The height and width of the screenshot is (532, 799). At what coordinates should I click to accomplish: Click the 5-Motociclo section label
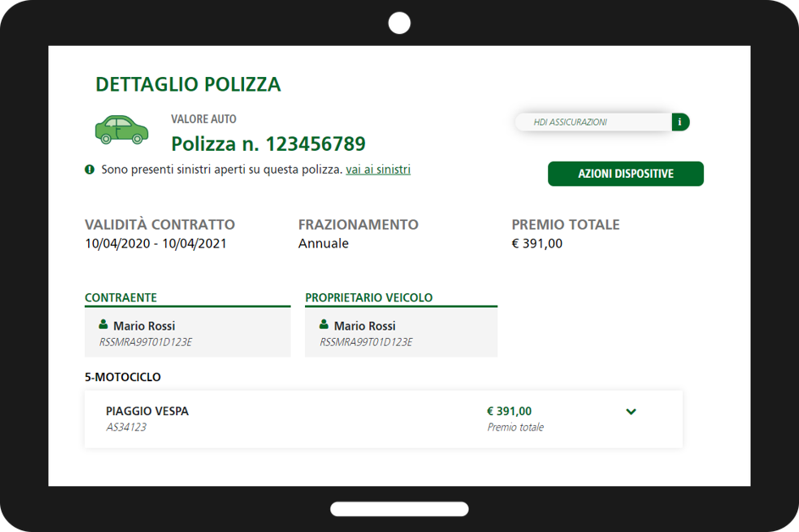pyautogui.click(x=123, y=377)
